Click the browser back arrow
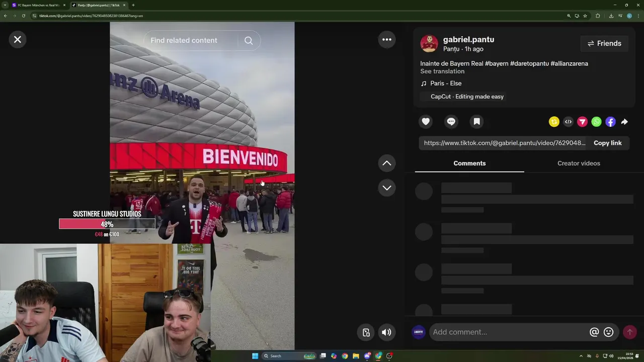644x362 pixels. tap(5, 16)
